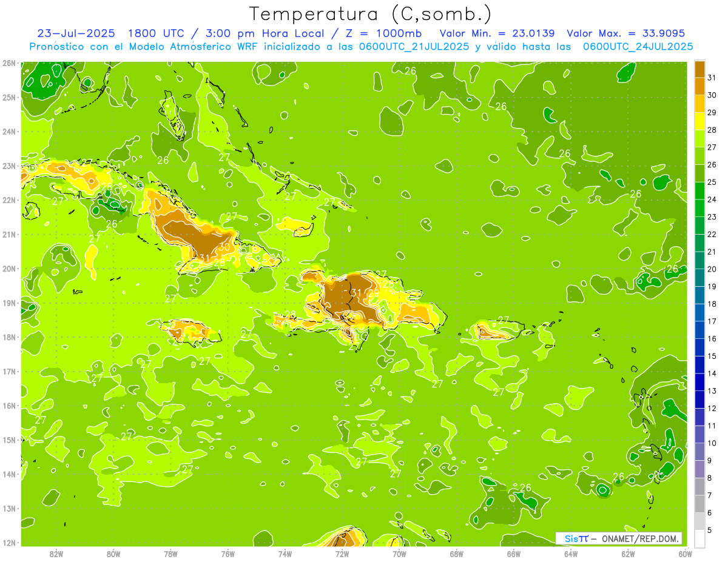This screenshot has height=562, width=728.
Task: Click the '15' value on the color legend
Action: point(712,356)
